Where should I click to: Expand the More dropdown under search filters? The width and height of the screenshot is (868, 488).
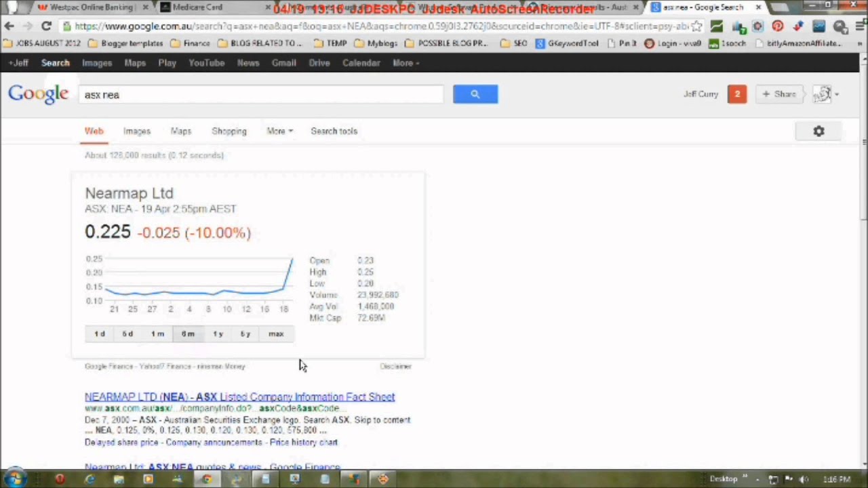pyautogui.click(x=279, y=131)
